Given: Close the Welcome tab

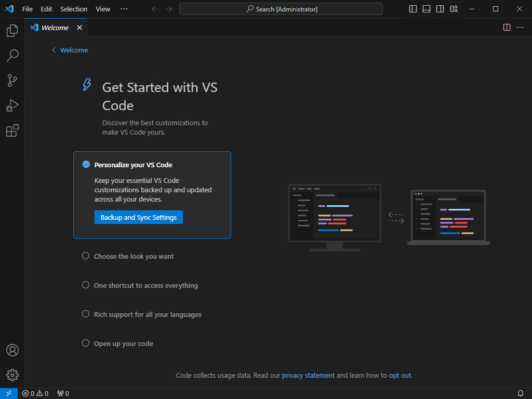Looking at the screenshot, I should point(79,28).
